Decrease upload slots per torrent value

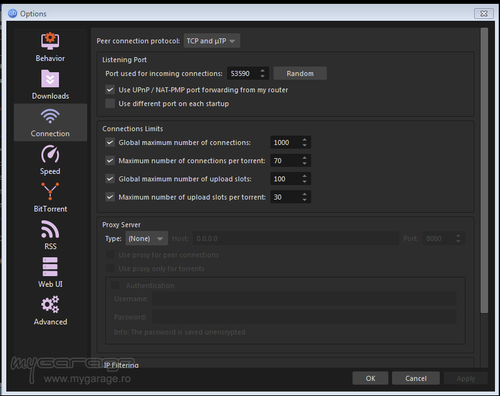point(304,200)
